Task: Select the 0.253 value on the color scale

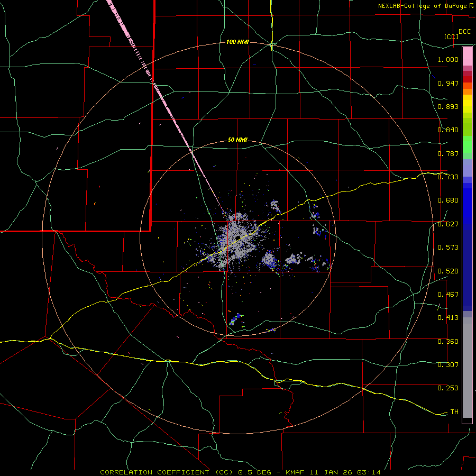Action: (448, 388)
